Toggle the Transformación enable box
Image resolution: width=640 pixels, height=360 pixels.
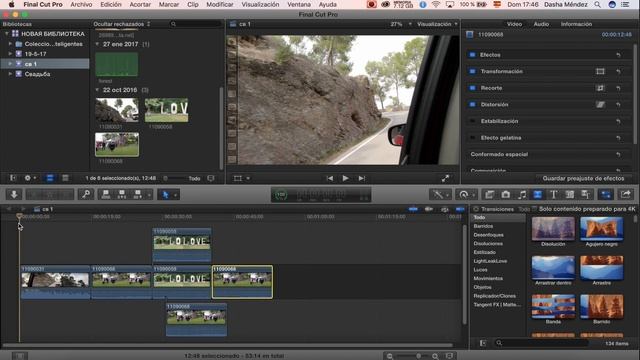coord(472,71)
